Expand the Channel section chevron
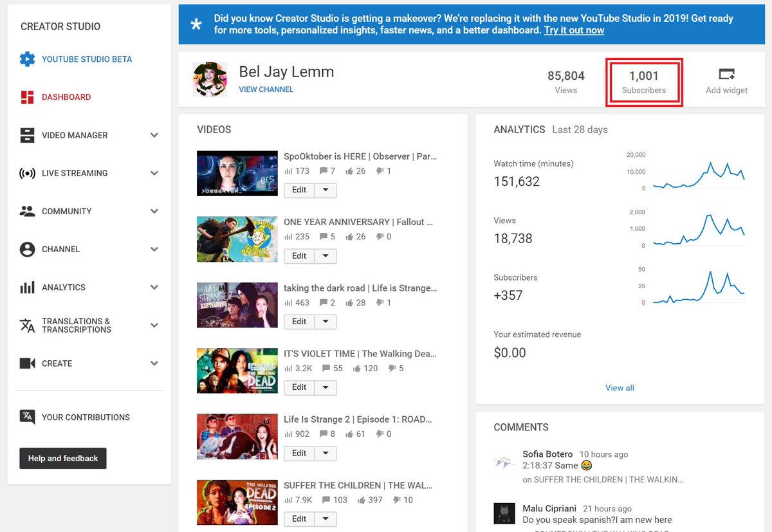Image resolution: width=772 pixels, height=532 pixels. (154, 249)
